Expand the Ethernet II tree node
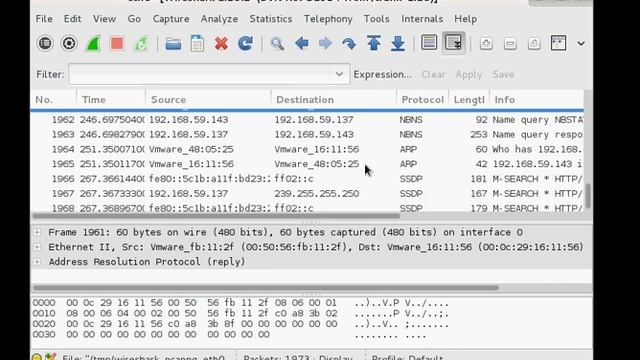640x360 pixels. coord(37,247)
